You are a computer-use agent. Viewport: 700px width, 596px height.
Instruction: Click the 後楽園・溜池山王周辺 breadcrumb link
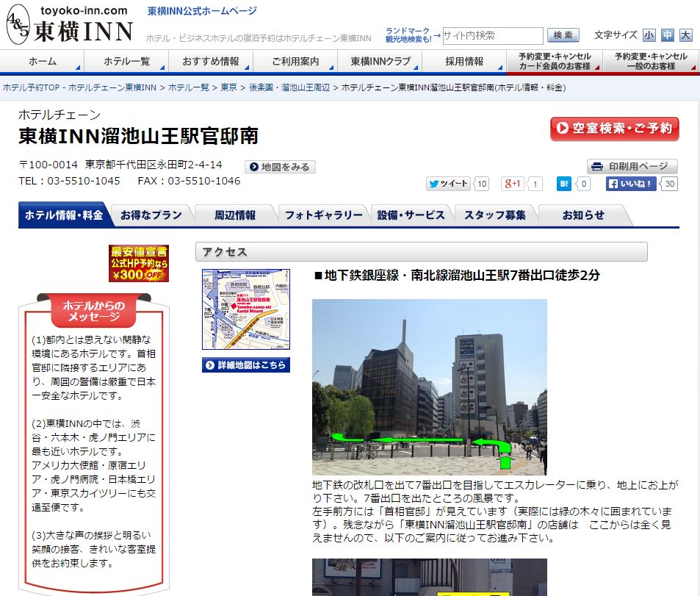pyautogui.click(x=289, y=87)
